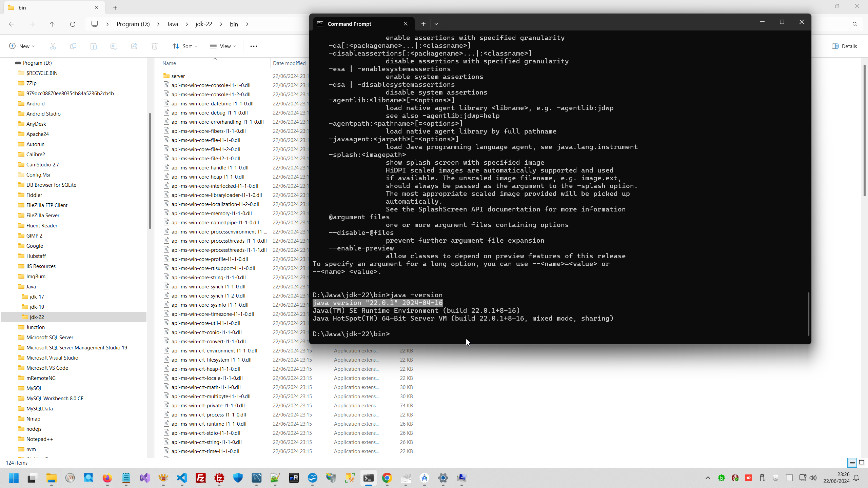Click the Cut icon in the Explorer toolbar
The image size is (868, 488).
[53, 46]
